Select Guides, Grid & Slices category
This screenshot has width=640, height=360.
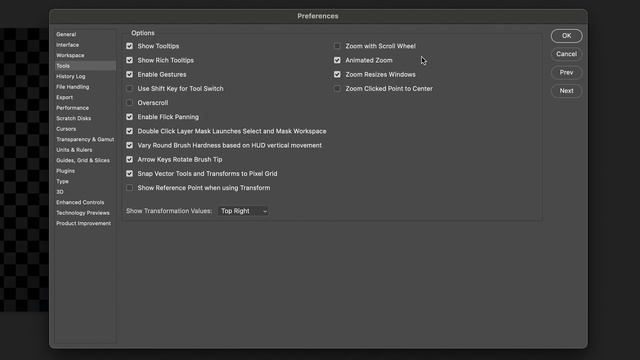tap(83, 160)
